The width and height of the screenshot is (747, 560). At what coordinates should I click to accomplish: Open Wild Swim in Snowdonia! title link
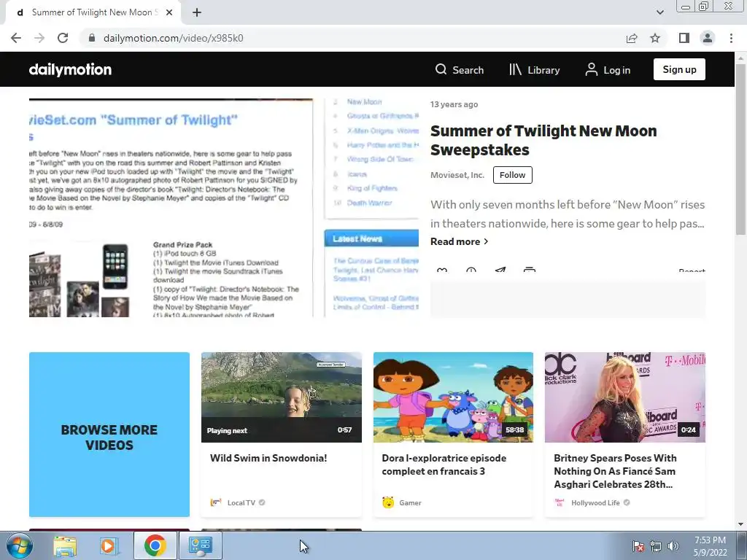(x=268, y=458)
